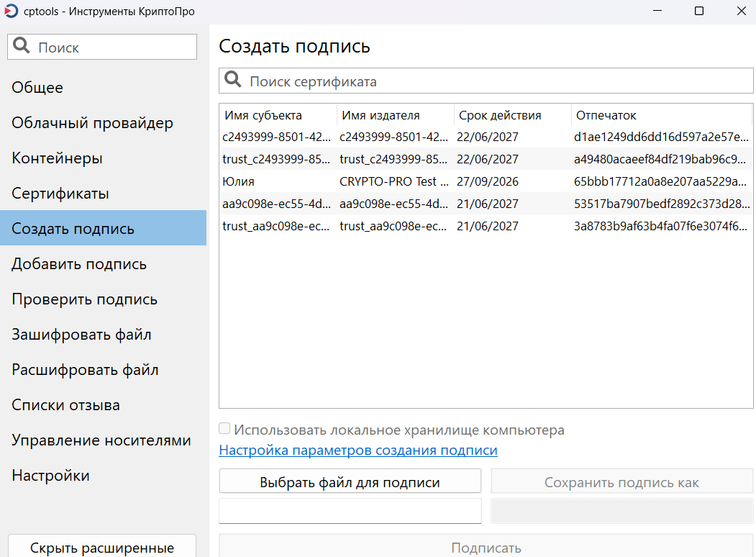Viewport: 756px width, 557px height.
Task: Sort by the Имя субъекта column header
Action: [278, 115]
